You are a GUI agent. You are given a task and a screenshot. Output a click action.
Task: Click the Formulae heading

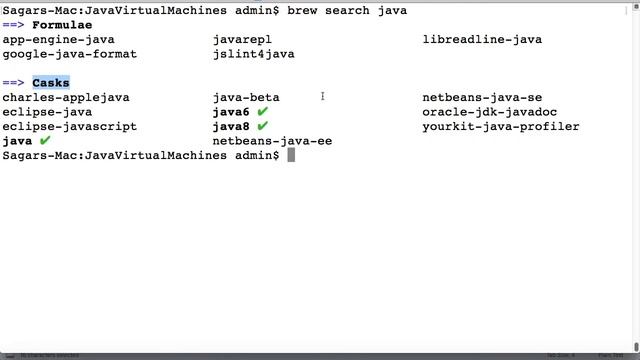point(62,25)
